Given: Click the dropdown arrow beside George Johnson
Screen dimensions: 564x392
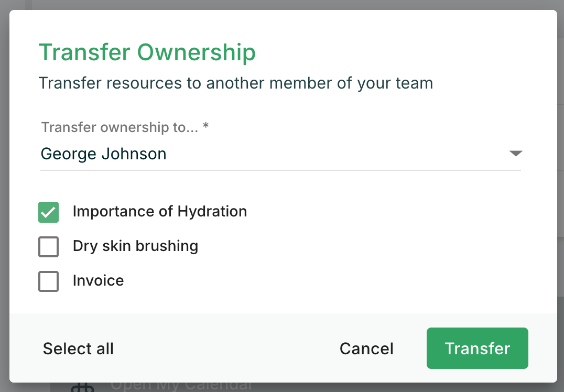Looking at the screenshot, I should [x=516, y=154].
